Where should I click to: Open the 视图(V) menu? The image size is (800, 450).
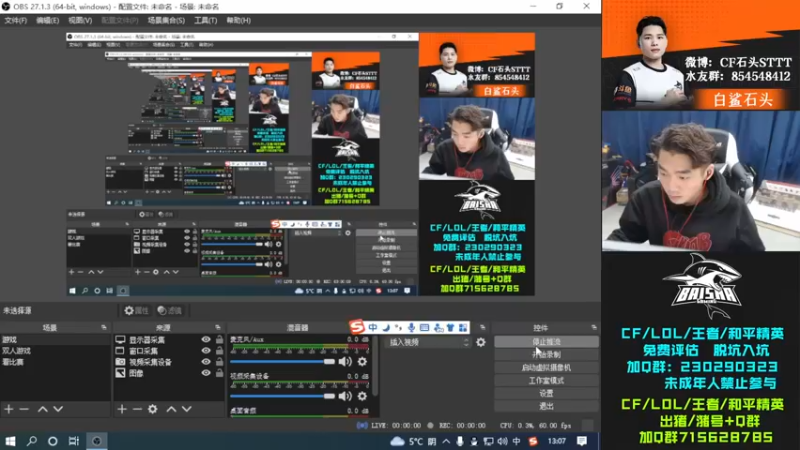pyautogui.click(x=80, y=20)
